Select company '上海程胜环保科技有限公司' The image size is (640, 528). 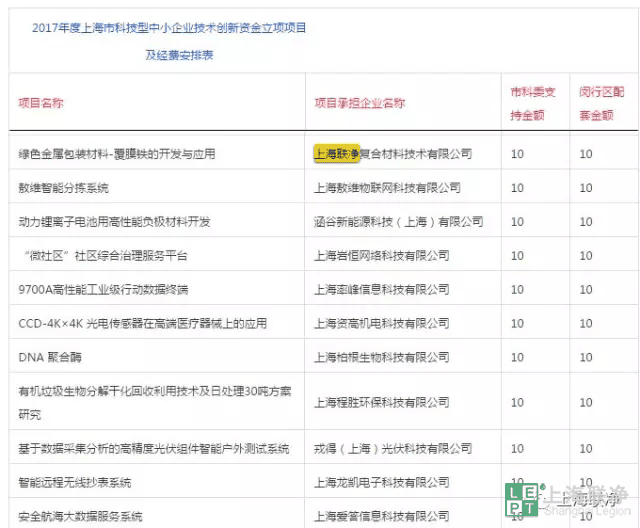(x=382, y=402)
